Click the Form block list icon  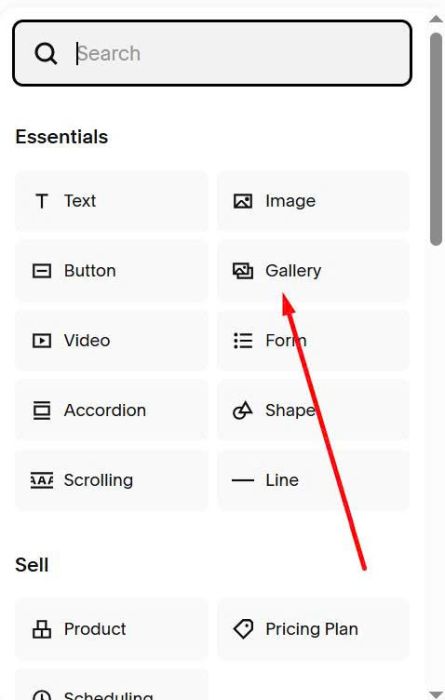(243, 341)
